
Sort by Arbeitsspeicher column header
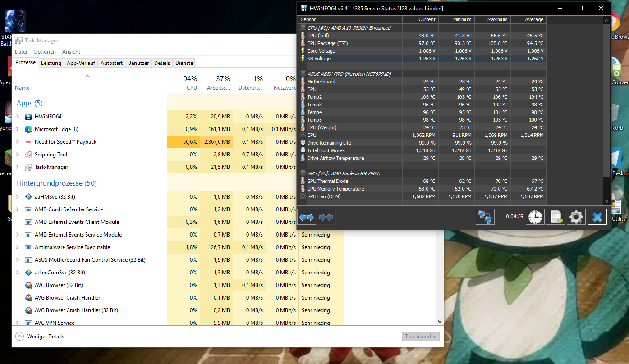pos(216,83)
